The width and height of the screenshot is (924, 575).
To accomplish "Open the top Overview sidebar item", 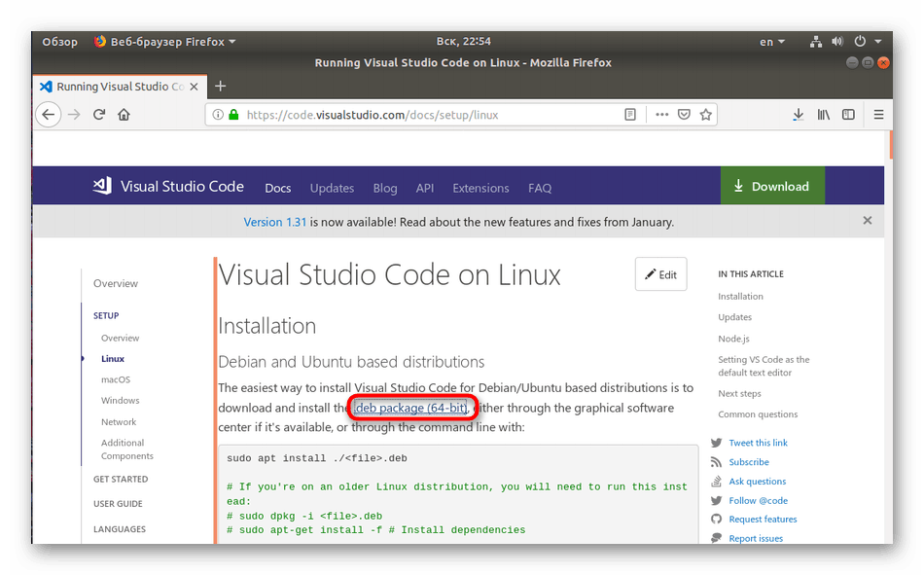I will point(116,283).
